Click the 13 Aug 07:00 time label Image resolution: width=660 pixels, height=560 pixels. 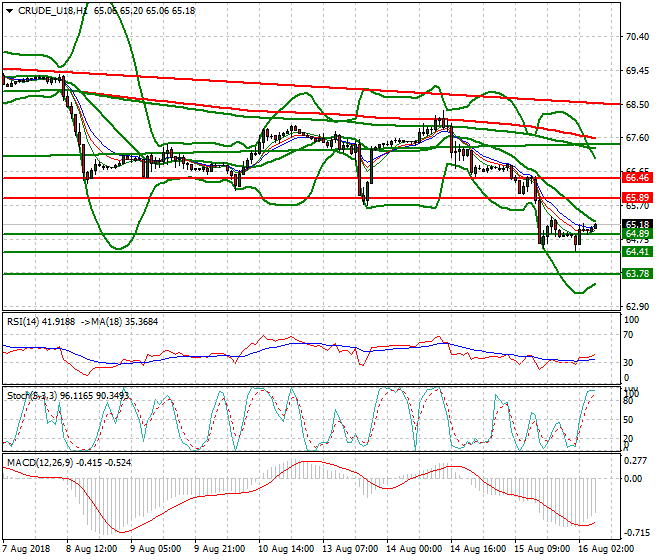pyautogui.click(x=349, y=549)
